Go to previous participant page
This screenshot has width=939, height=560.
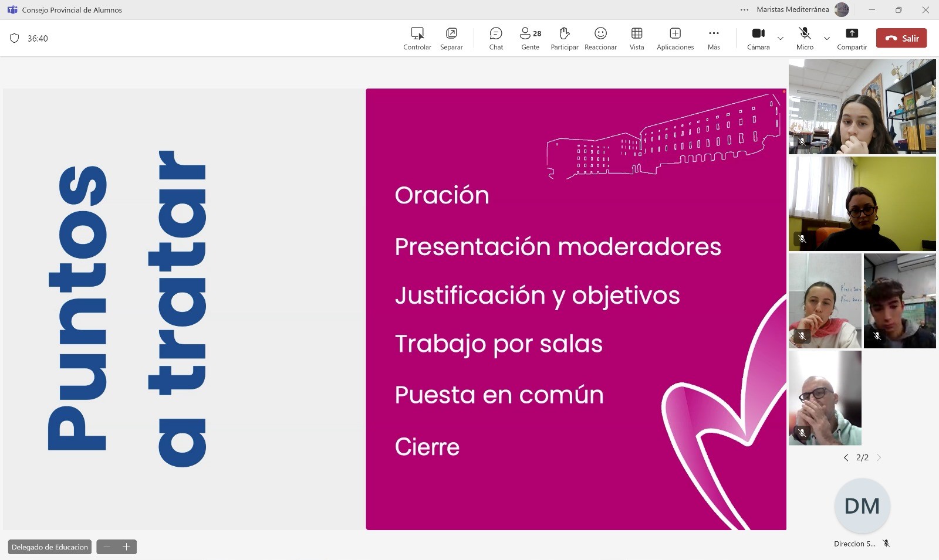pyautogui.click(x=846, y=457)
